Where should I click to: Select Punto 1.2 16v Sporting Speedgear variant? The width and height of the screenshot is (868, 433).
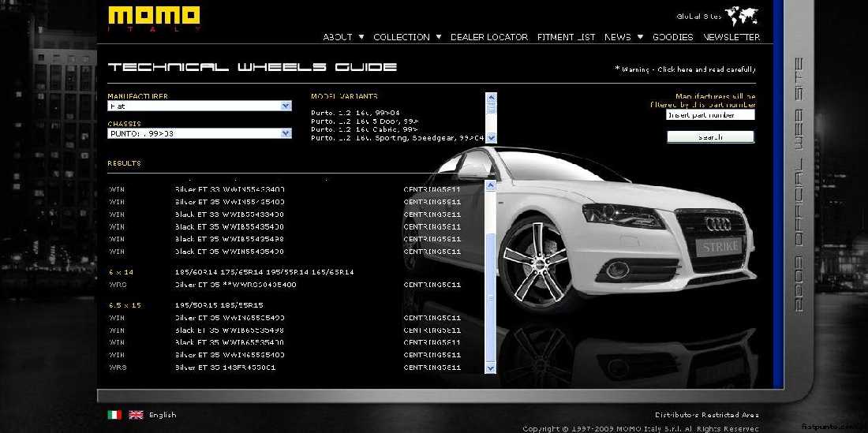[398, 138]
